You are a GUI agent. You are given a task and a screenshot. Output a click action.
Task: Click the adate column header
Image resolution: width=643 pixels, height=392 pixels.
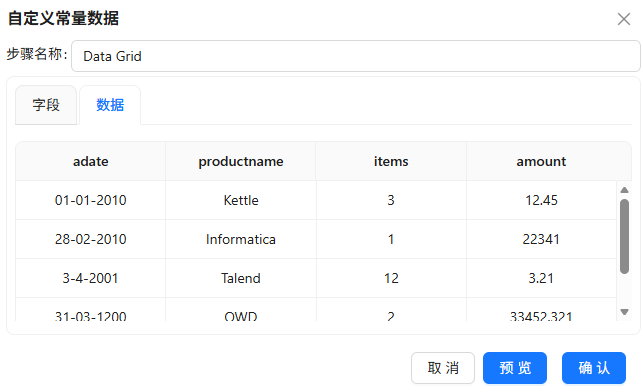tap(91, 161)
